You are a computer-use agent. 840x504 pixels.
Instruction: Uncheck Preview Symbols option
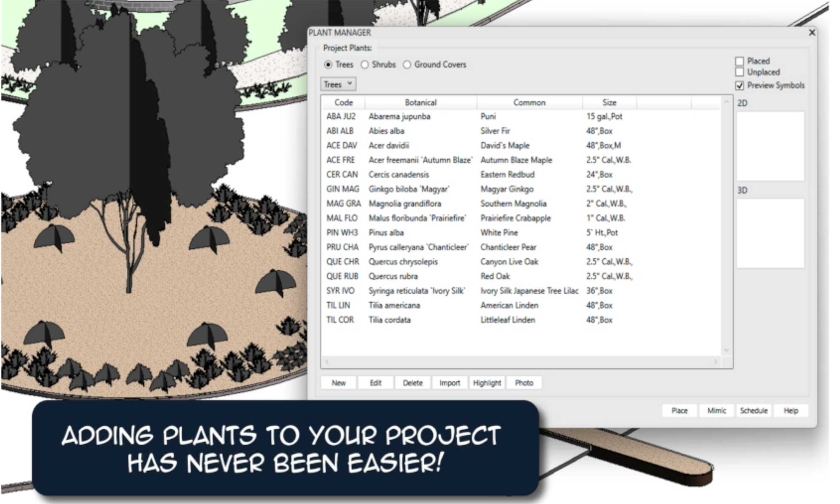point(740,86)
